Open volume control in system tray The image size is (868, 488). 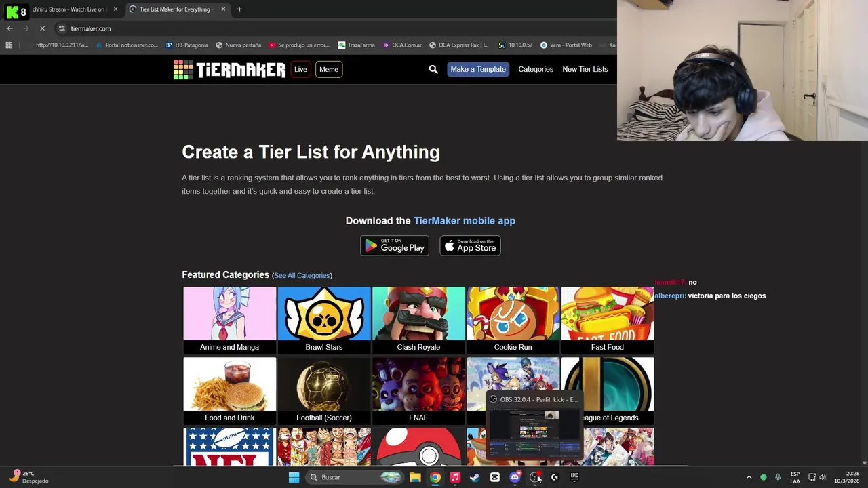click(823, 477)
